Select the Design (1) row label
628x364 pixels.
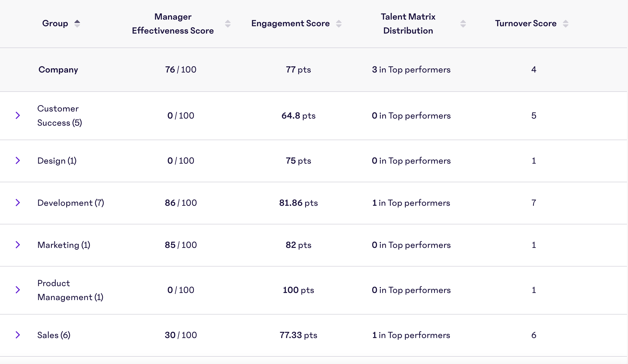tap(57, 161)
